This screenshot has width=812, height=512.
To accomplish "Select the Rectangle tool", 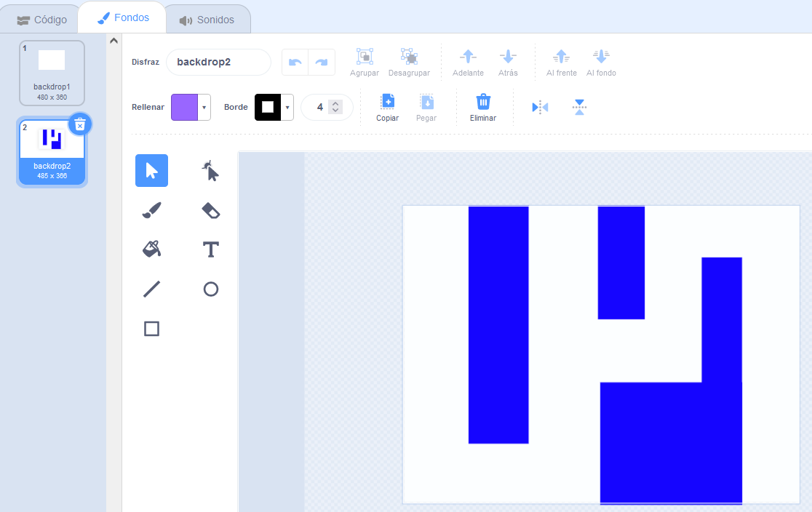I will tap(151, 329).
